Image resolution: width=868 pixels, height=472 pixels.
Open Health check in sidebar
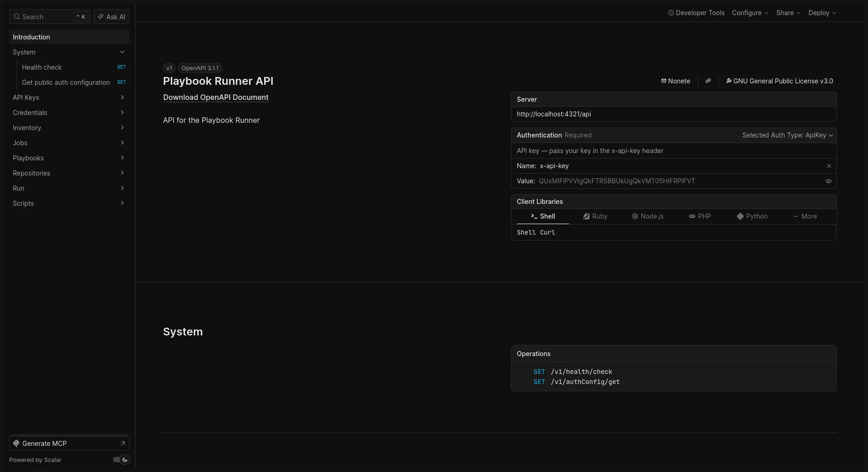click(74, 67)
